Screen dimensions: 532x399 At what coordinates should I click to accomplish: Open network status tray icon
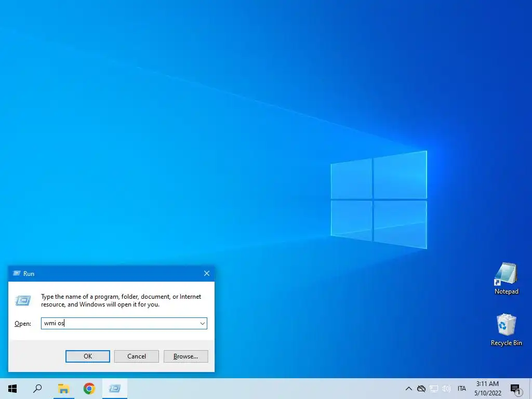coord(434,389)
